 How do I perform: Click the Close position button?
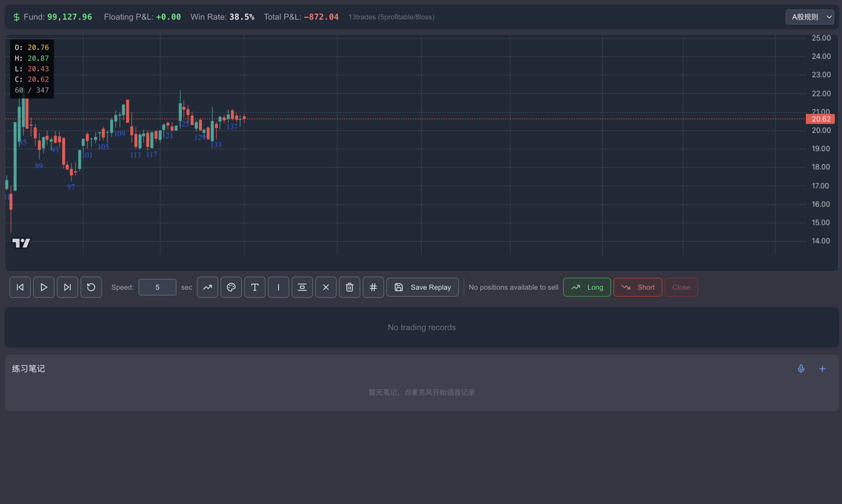681,287
